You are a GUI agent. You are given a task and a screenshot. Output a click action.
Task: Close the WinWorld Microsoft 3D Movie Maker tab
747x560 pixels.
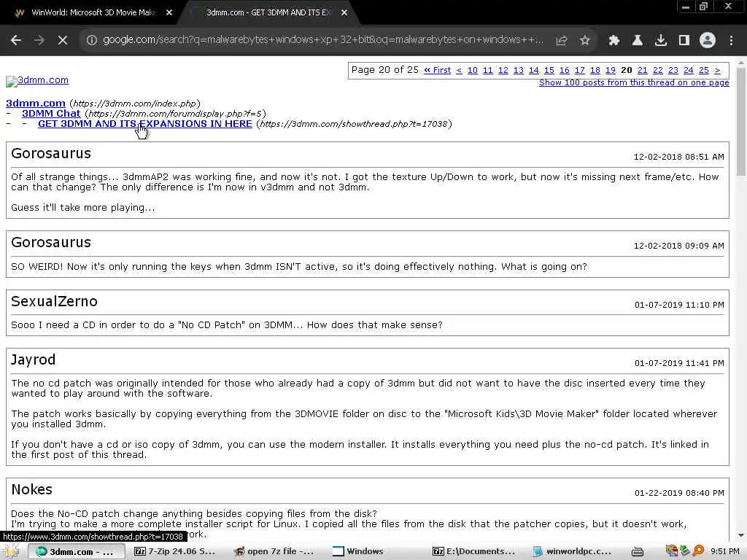pos(169,13)
